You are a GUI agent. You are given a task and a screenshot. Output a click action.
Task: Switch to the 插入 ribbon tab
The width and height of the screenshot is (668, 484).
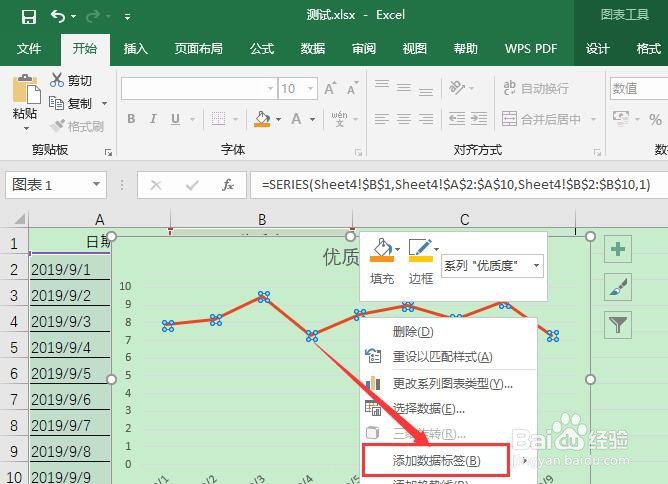[x=135, y=49]
